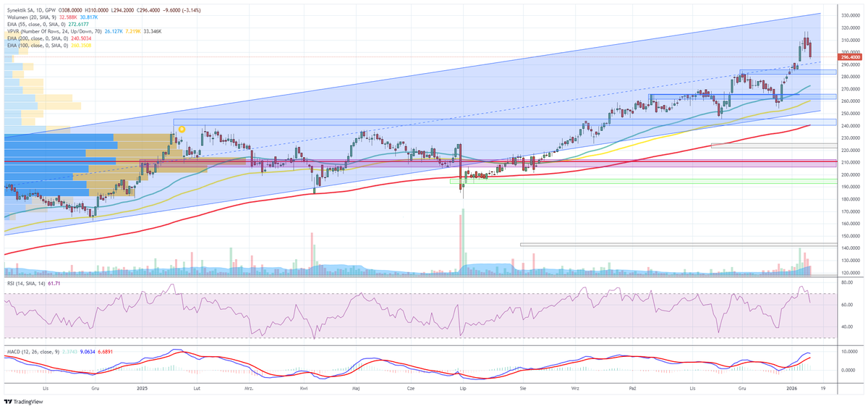Click the Gru label near 2026
This screenshot has width=868, height=409.
click(x=742, y=389)
